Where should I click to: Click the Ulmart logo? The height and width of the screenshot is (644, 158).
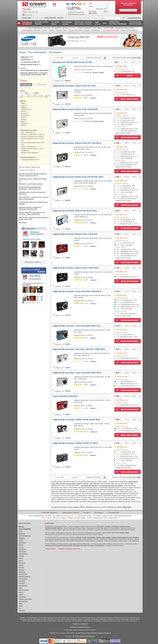[x=34, y=5]
